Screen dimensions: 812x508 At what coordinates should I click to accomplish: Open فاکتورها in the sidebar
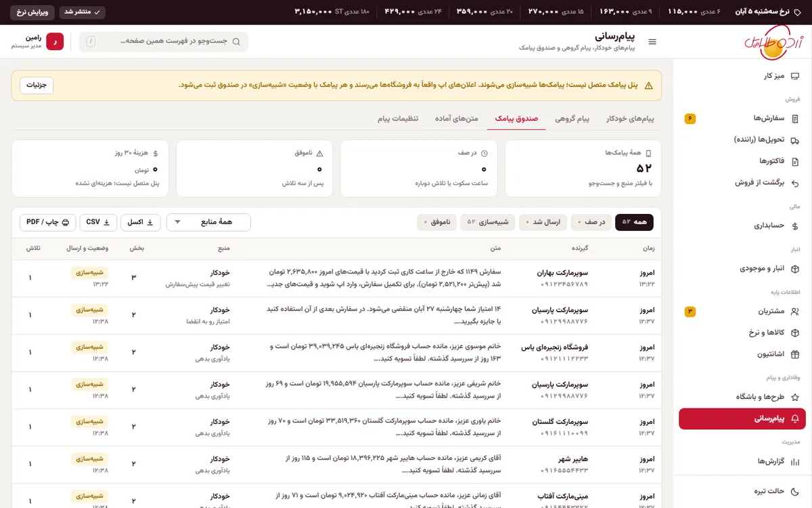point(742,161)
